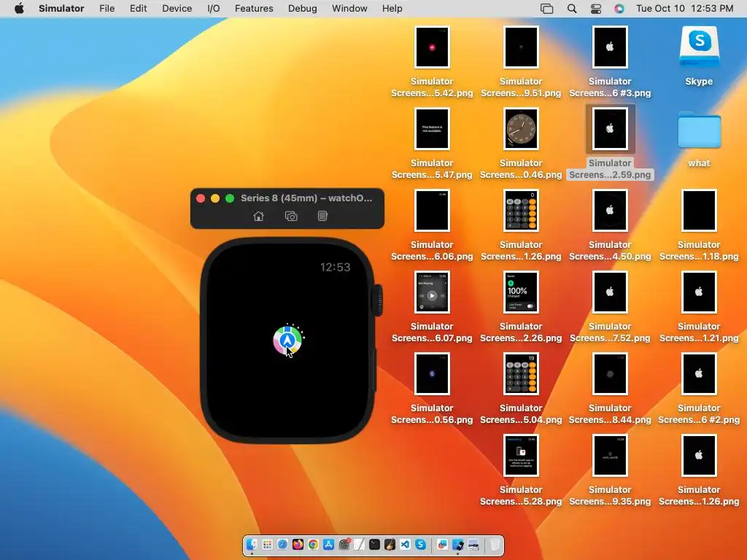
Task: Select the clock face Screens...0.46.png file
Action: (521, 128)
